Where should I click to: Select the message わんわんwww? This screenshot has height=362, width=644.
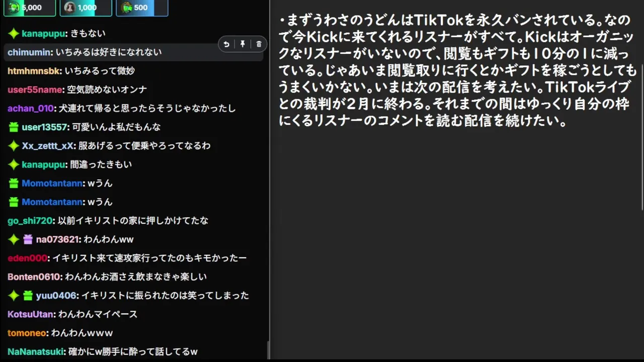[x=82, y=333]
